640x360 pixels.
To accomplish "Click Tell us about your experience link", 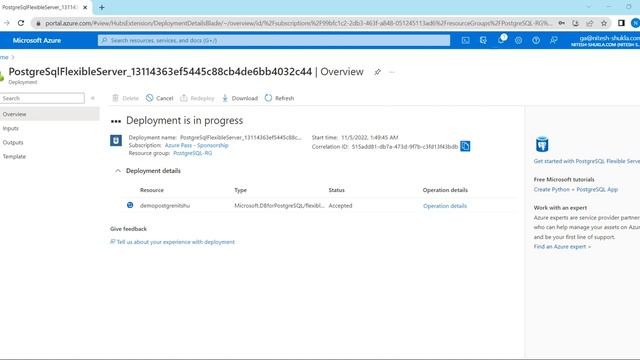I will point(176,242).
